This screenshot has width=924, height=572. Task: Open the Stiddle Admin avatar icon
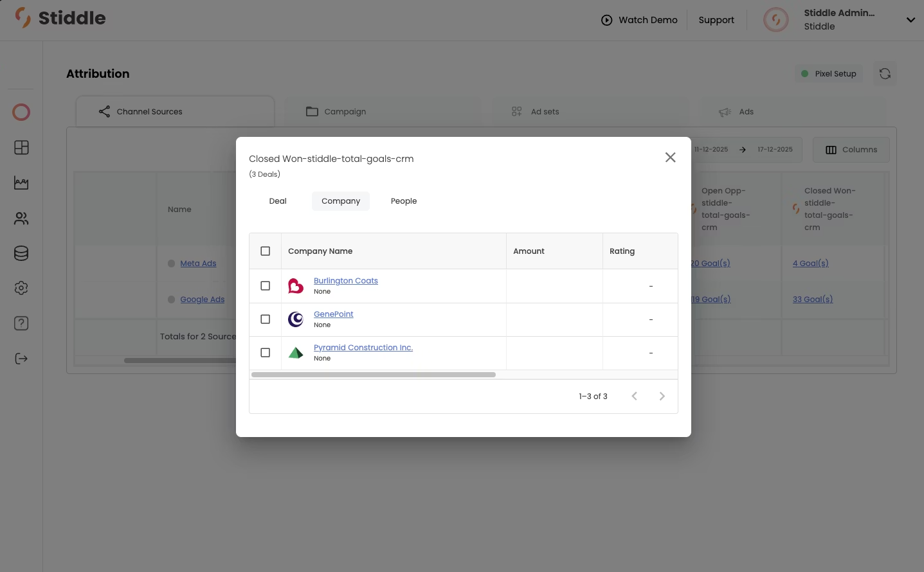(775, 20)
